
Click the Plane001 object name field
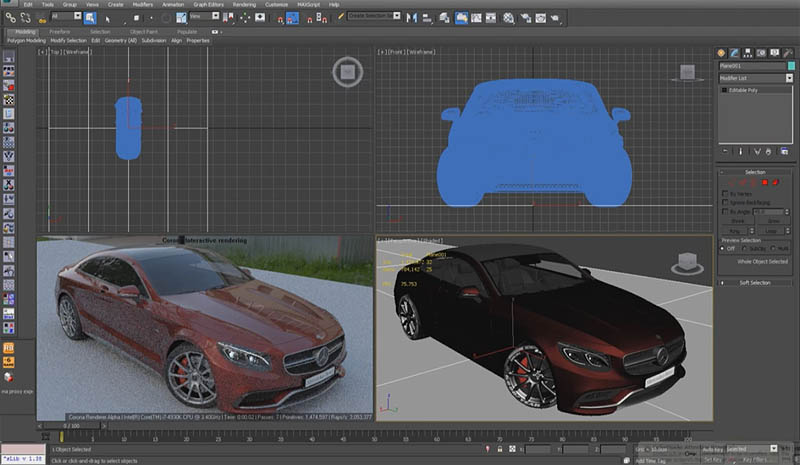click(x=750, y=66)
